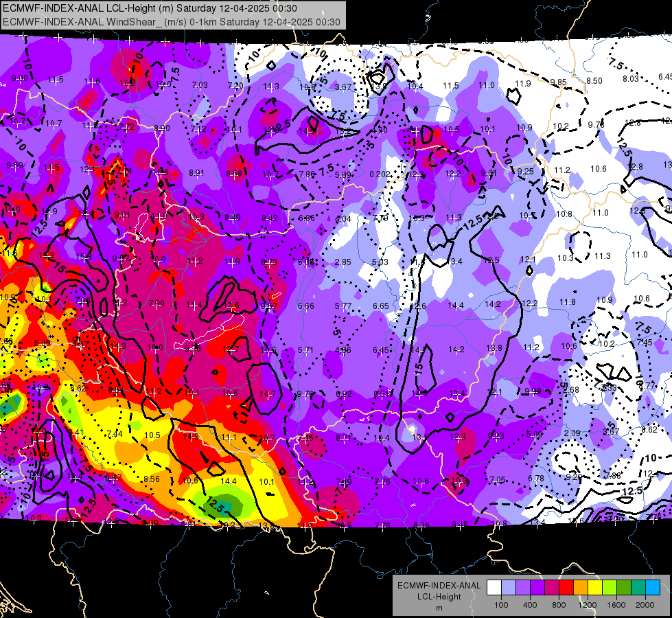Click the grid point value 8.49
Screen dimensions: 672x618
pyautogui.click(x=233, y=218)
